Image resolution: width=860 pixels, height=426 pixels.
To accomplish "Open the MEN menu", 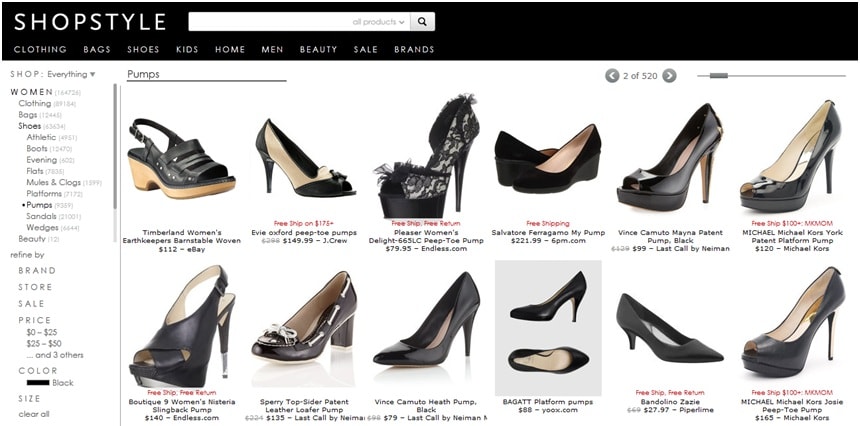I will tap(272, 49).
